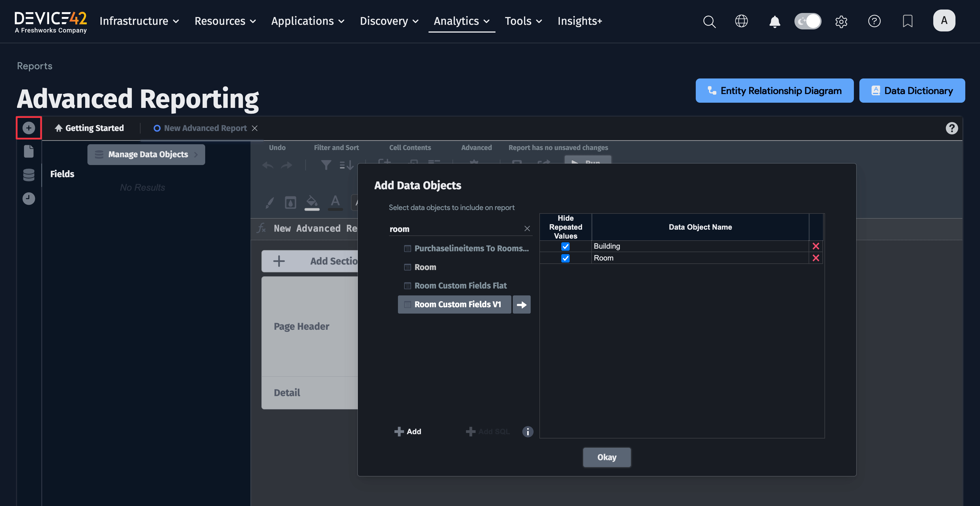Open global search magnifier icon

[x=709, y=21]
